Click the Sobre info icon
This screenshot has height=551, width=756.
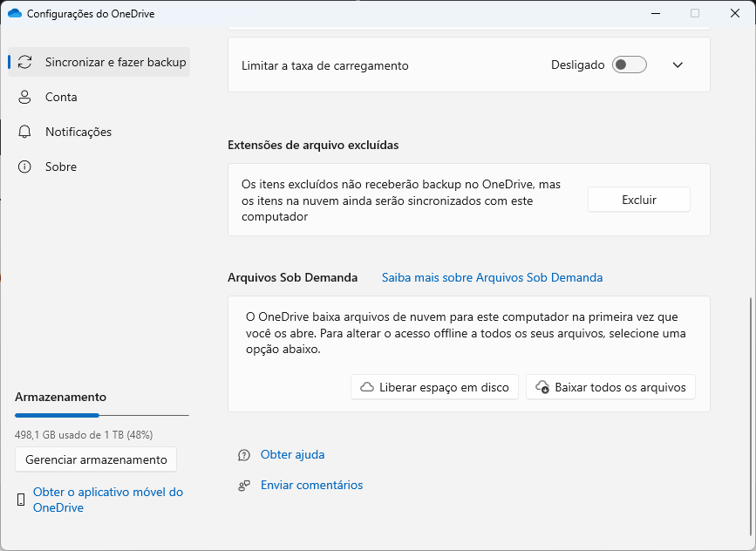coord(25,167)
